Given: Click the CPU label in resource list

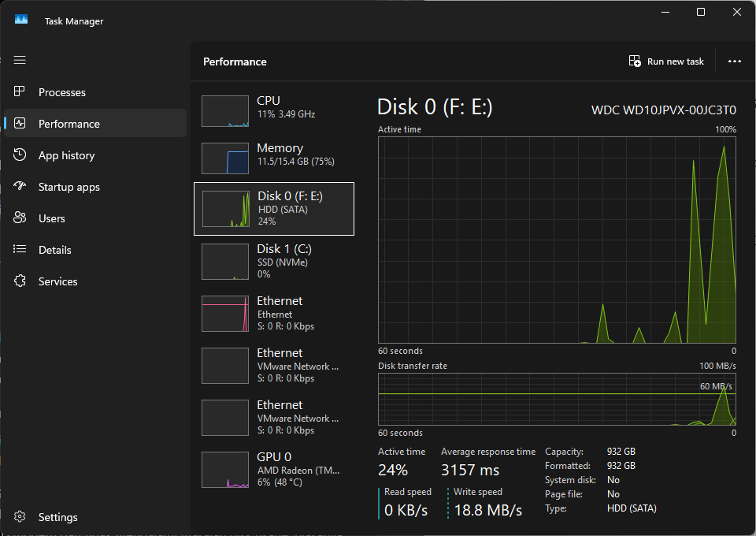Looking at the screenshot, I should coord(269,100).
